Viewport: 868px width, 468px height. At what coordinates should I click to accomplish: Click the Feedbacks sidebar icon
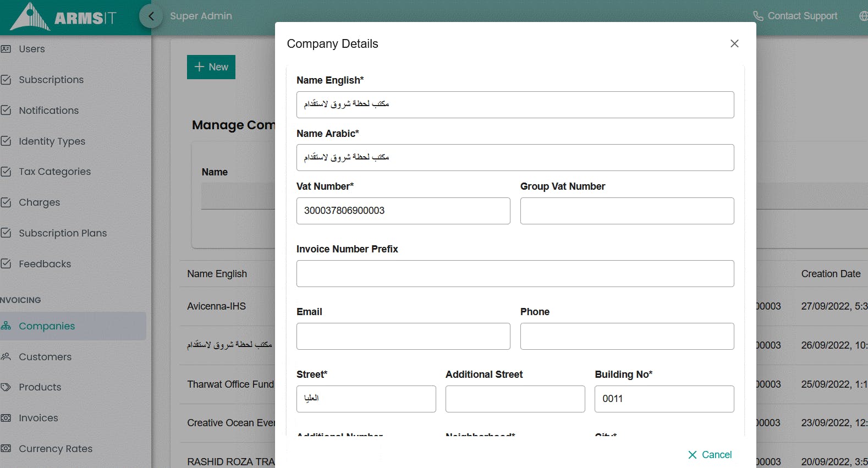coord(6,264)
